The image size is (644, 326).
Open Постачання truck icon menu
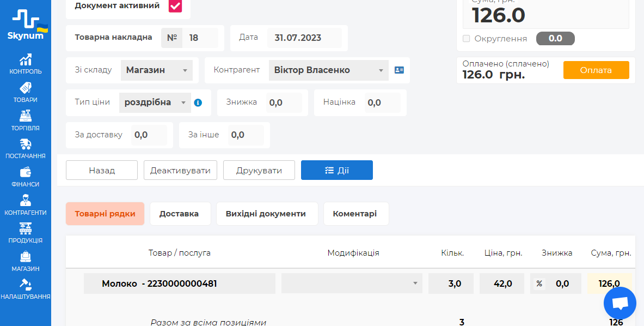point(26,148)
